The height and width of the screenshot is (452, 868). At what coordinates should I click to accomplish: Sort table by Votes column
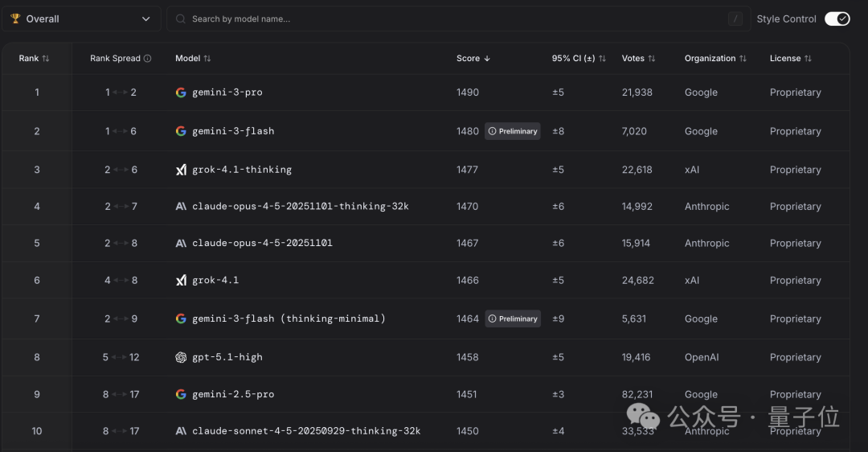tap(638, 58)
